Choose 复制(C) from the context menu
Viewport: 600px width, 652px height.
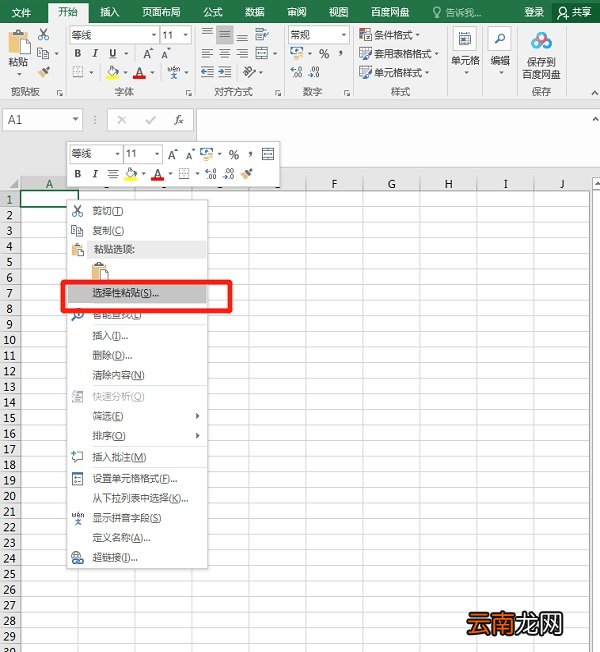(x=137, y=230)
